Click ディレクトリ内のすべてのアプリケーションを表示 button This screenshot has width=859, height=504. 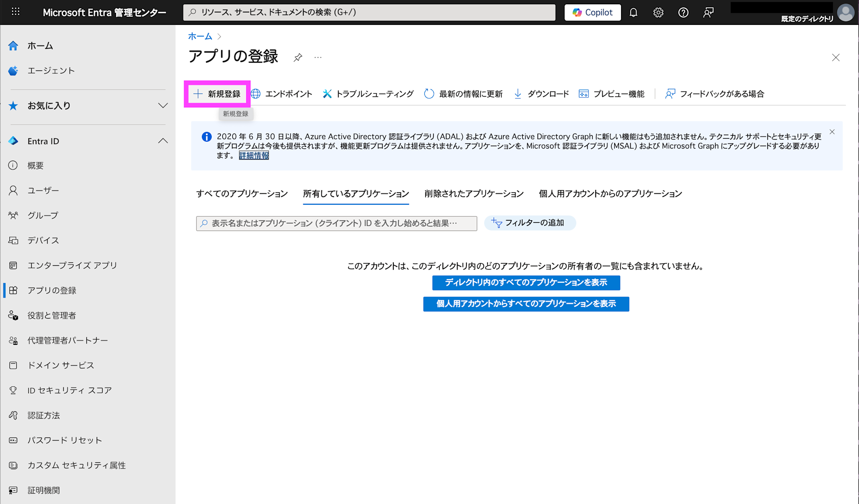click(x=526, y=282)
